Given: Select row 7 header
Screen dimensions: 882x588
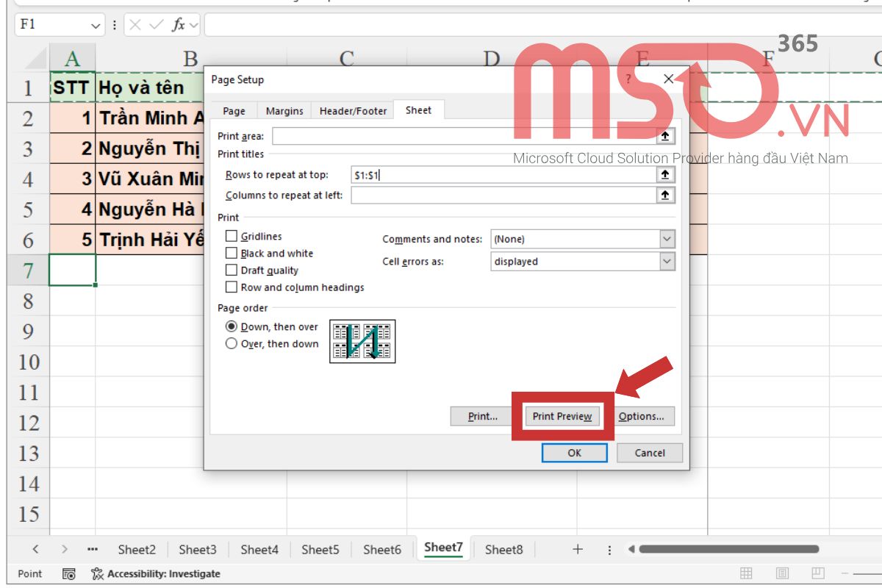Looking at the screenshot, I should (28, 270).
